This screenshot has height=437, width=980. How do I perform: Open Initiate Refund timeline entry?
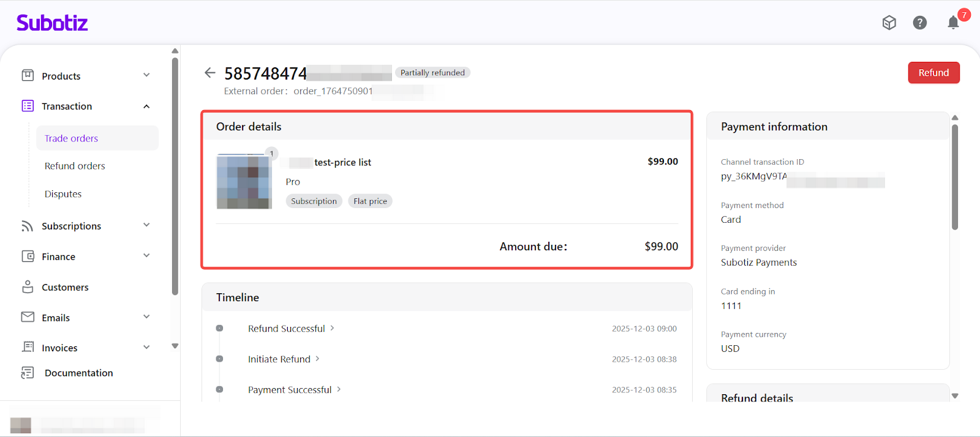coord(279,359)
